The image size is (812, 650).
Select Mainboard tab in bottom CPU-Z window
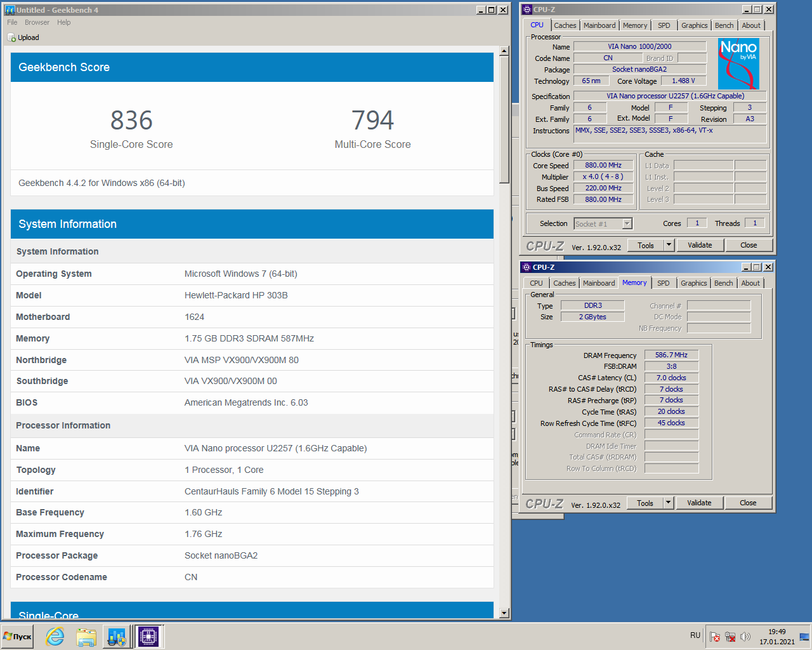599,283
